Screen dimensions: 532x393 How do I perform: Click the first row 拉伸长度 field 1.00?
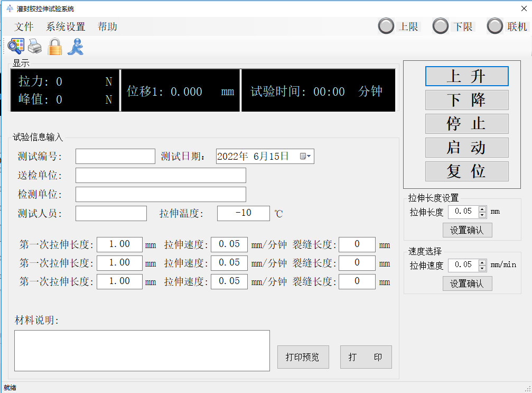click(119, 244)
